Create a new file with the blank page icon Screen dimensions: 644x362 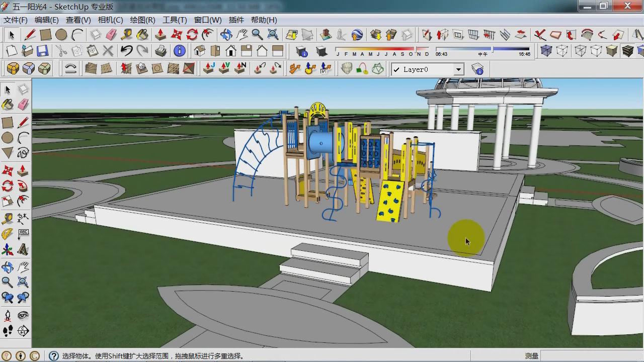(11, 51)
